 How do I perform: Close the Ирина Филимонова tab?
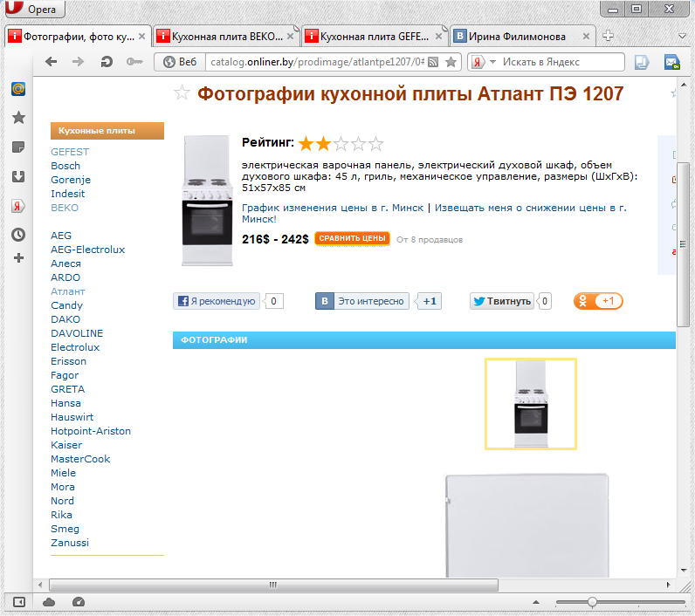(x=586, y=37)
